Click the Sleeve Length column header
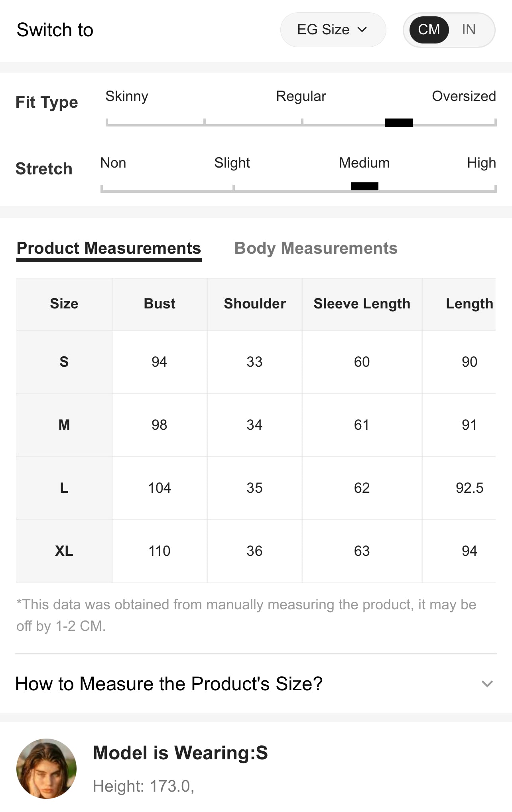Image resolution: width=512 pixels, height=812 pixels. click(362, 304)
